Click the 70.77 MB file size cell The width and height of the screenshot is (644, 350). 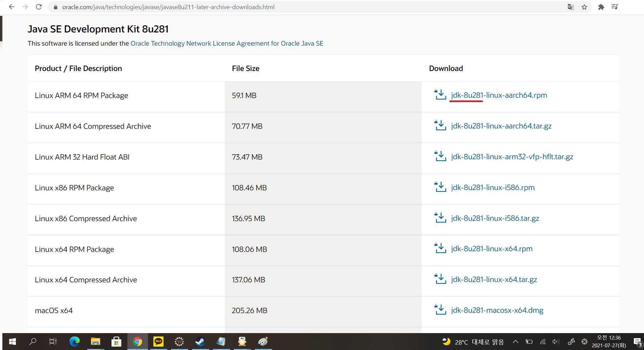pyautogui.click(x=323, y=127)
